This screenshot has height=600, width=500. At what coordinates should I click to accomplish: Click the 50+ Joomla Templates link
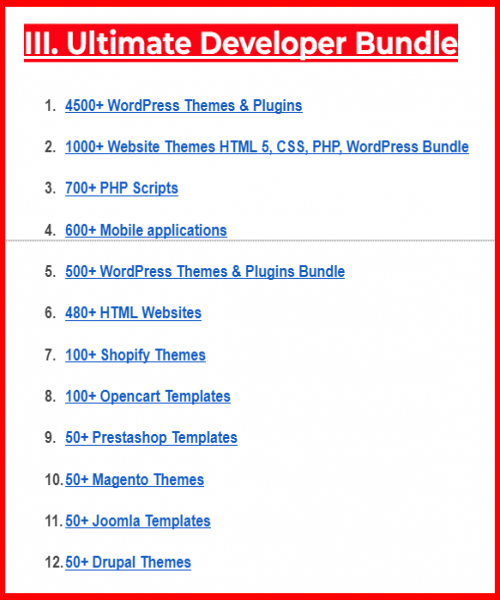(138, 521)
